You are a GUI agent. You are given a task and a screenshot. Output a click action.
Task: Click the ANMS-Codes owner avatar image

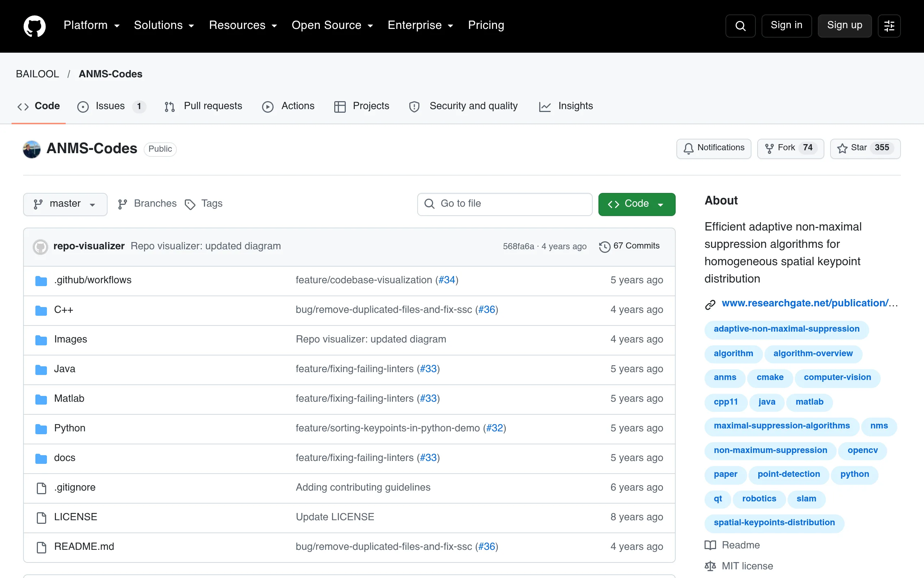(x=32, y=149)
